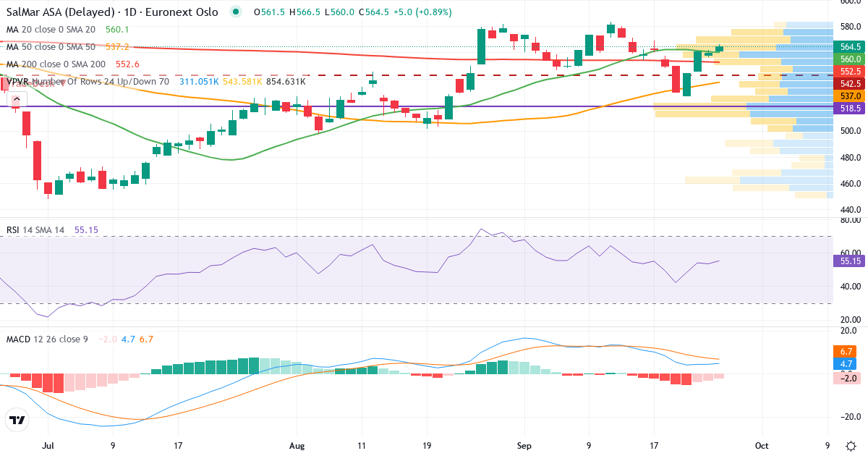Click the orange 537.0 price axis label
This screenshot has height=456, width=868.
(851, 96)
